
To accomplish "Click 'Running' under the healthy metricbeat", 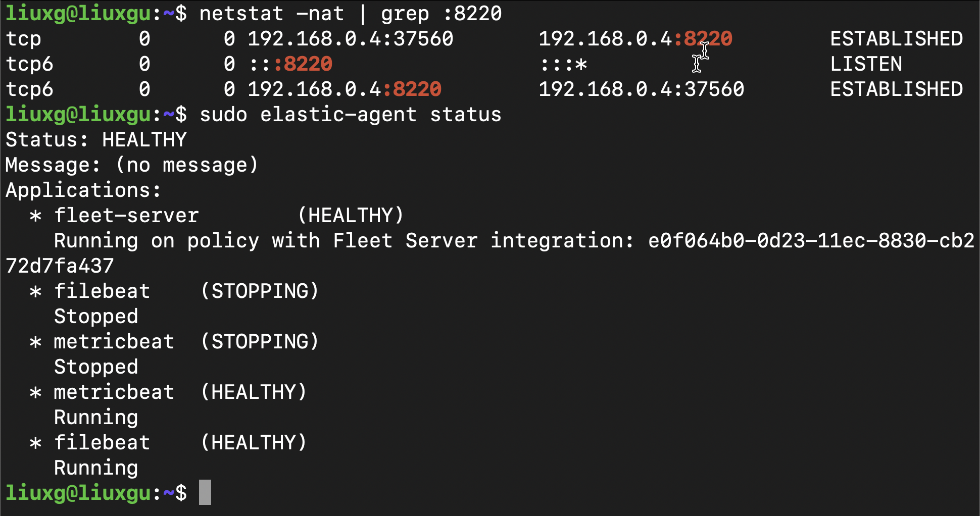I will pos(96,418).
